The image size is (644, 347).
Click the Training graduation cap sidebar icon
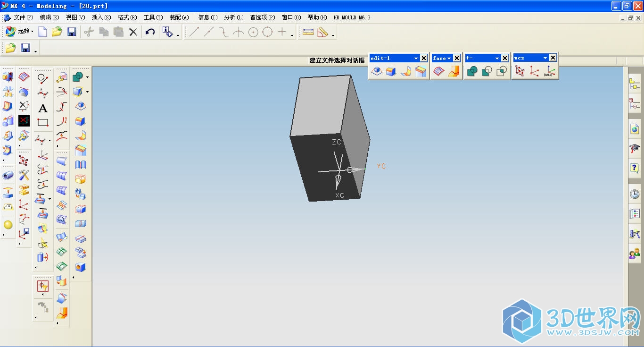[x=635, y=149]
